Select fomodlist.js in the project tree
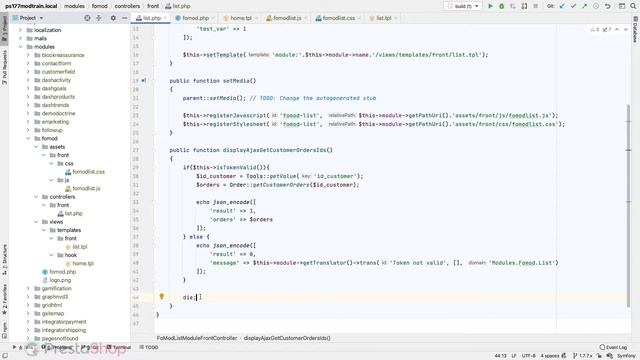640x360 pixels. 82,189
